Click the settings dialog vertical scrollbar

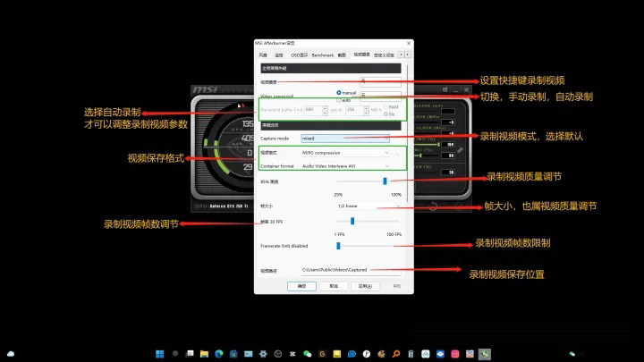(408, 133)
